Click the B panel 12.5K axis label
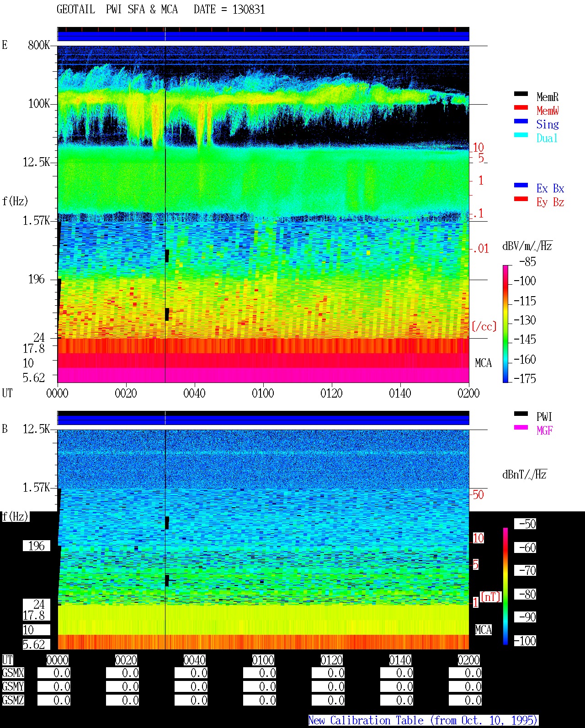The height and width of the screenshot is (728, 585). tap(37, 429)
